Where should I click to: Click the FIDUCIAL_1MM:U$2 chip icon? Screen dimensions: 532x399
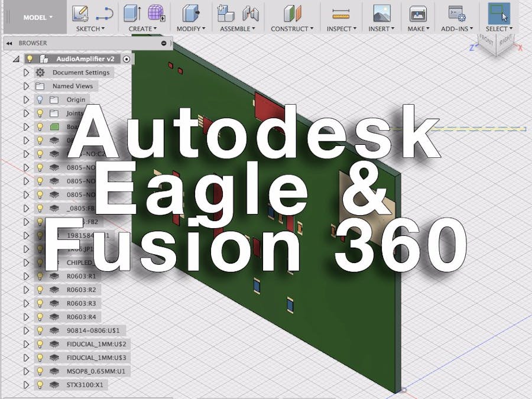pos(54,344)
